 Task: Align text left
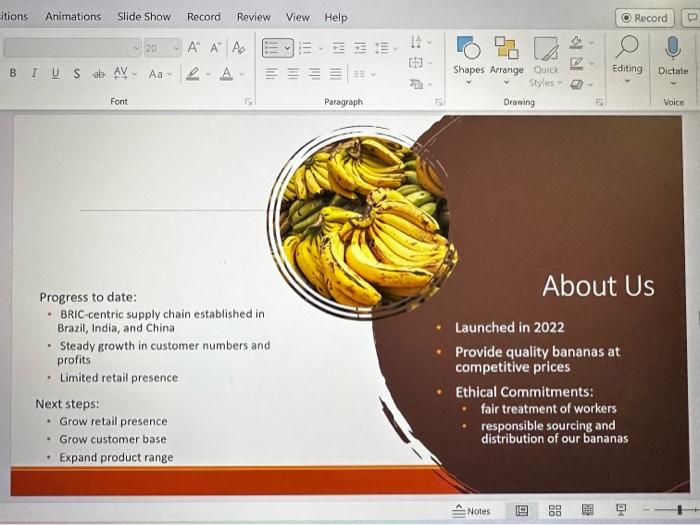tap(271, 74)
